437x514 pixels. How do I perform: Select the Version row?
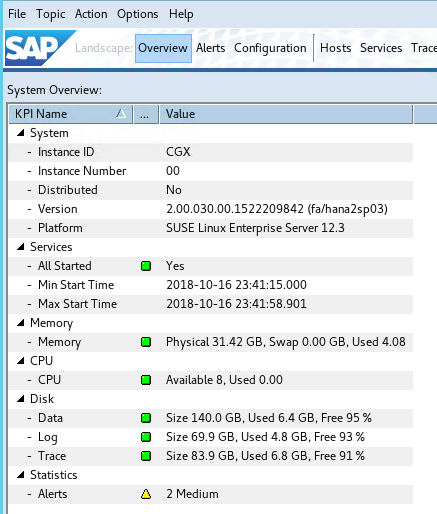[x=211, y=209]
